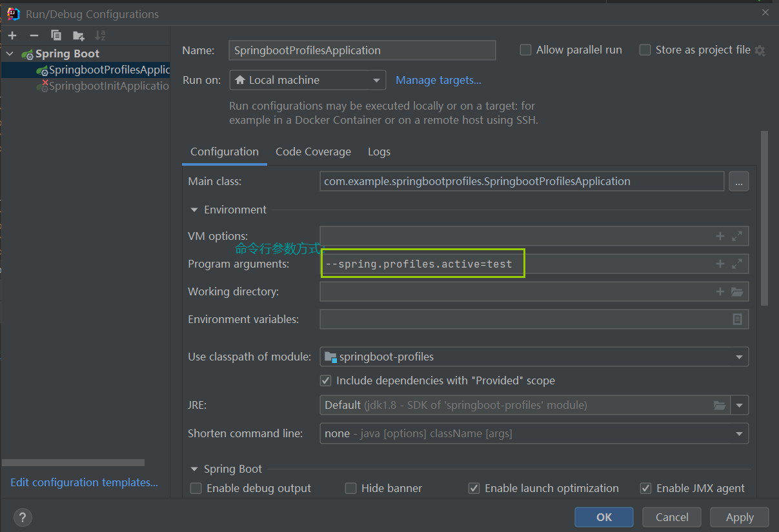Sort configurations alphabetically

tap(100, 35)
